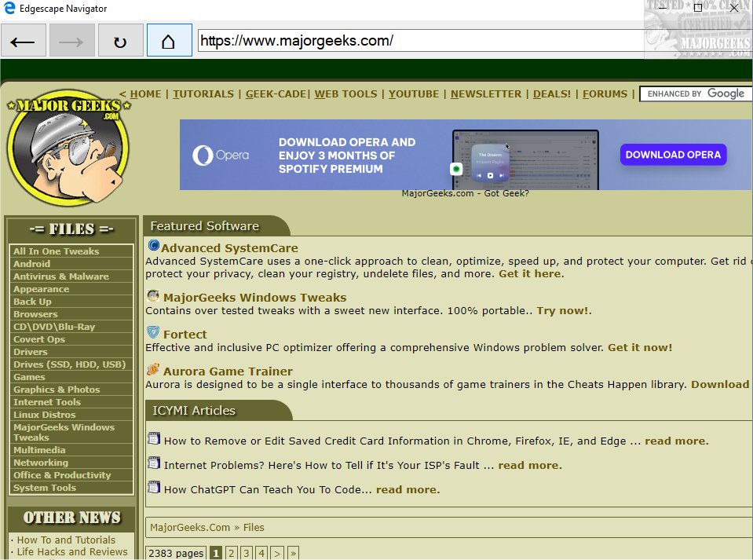Select CD\DVD\Blu-Ray category
This screenshot has height=560, width=753.
pyautogui.click(x=71, y=327)
